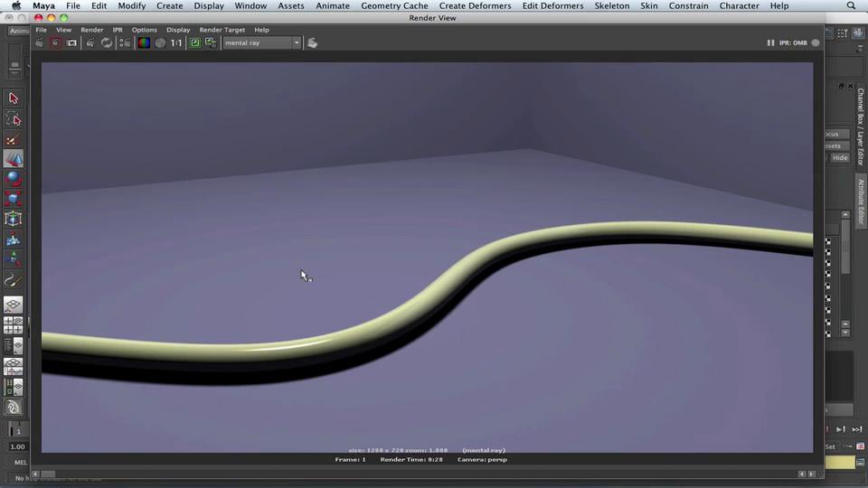Open the Render View Help menu
The image size is (868, 488).
click(261, 30)
